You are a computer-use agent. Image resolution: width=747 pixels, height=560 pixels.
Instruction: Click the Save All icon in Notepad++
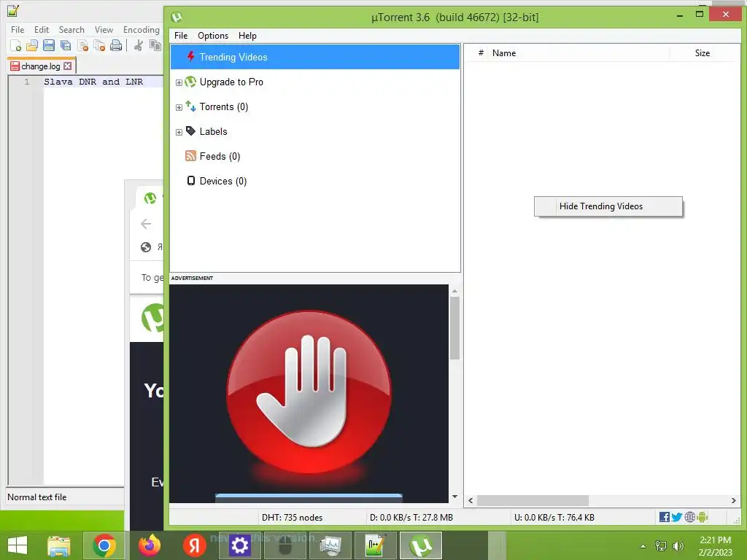pos(66,46)
